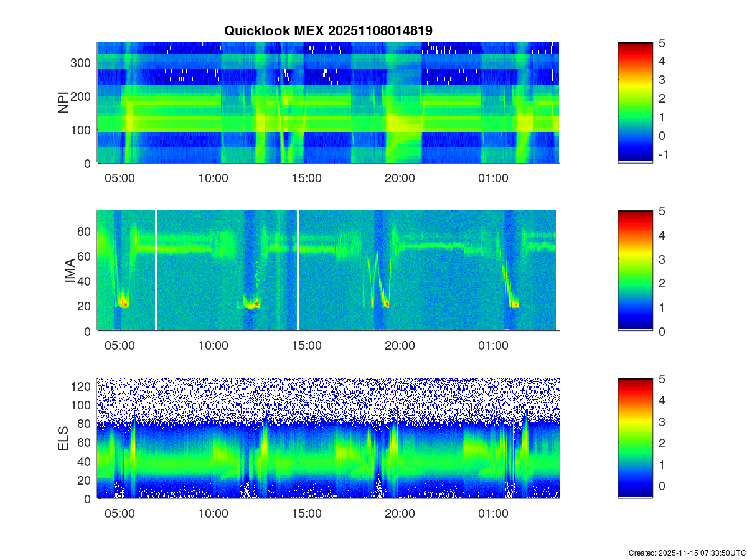Click the Created timestamp text at bottom right
Screen dimensions: 747x560
[687, 553]
